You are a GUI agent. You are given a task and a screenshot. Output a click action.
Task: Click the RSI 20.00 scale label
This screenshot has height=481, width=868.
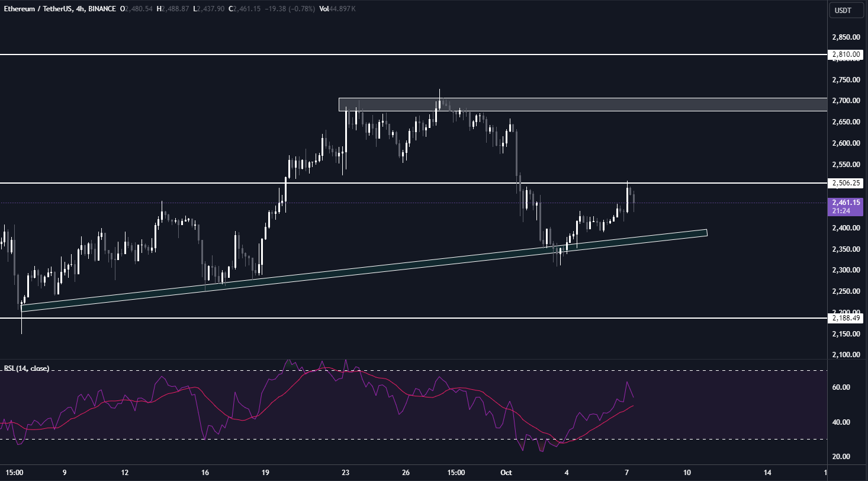click(842, 457)
